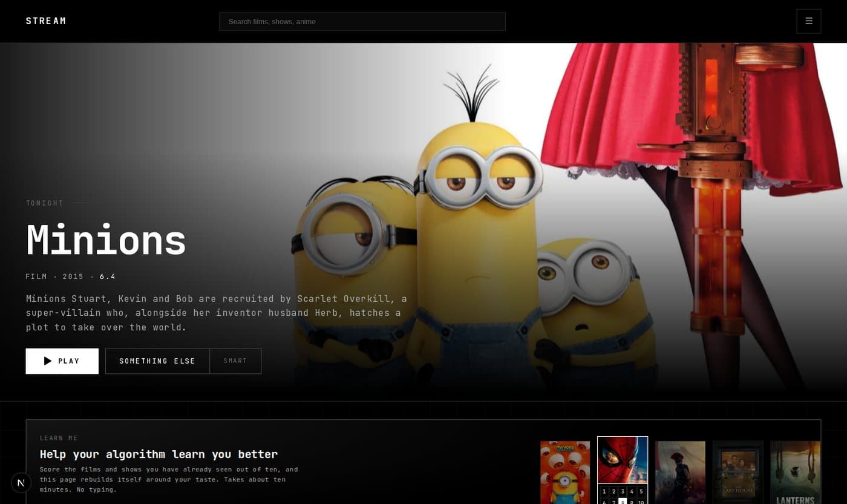Screen dimensions: 847x504
Task: Play the Minions film
Action: point(62,361)
